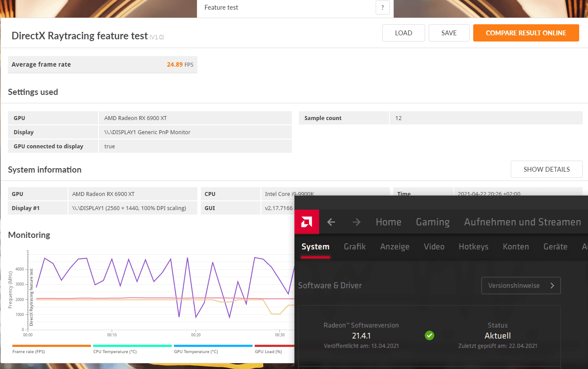The image size is (588, 369).
Task: Click the 00:10 time axis label
Action: pyautogui.click(x=112, y=335)
